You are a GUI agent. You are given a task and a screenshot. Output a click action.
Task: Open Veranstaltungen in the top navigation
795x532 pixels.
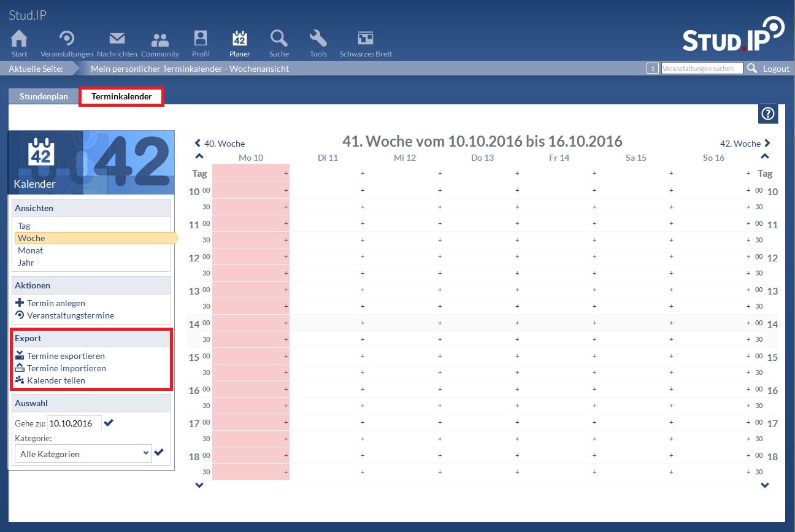66,39
